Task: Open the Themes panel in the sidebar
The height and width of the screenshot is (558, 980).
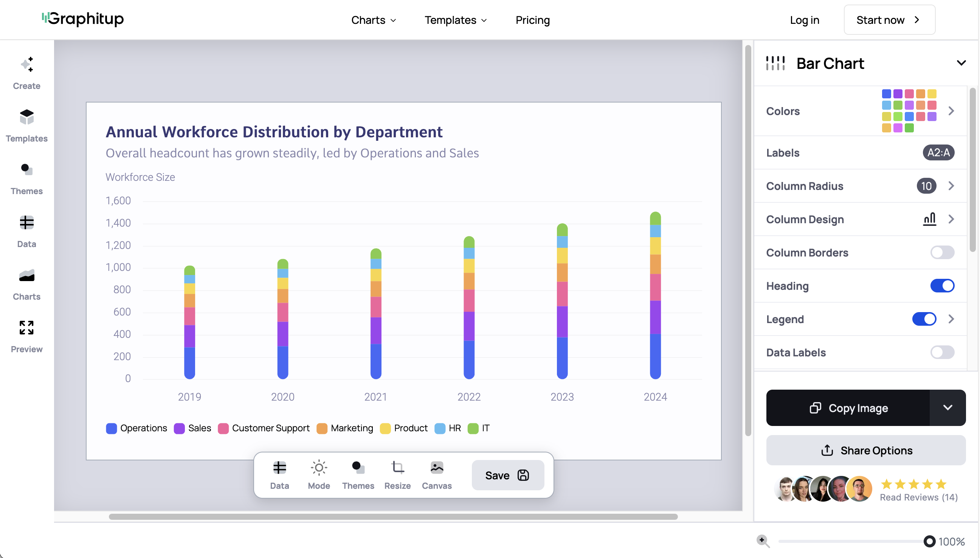Action: (26, 177)
